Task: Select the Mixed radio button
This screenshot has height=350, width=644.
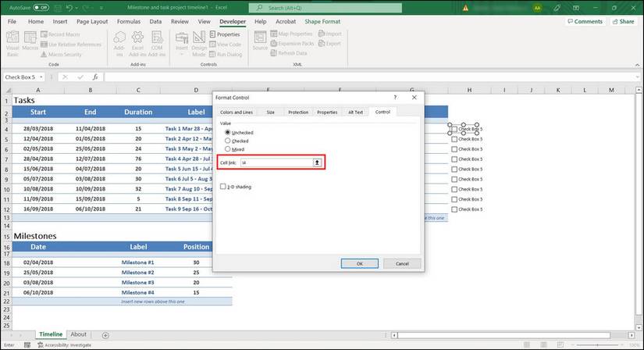Action: (x=227, y=149)
